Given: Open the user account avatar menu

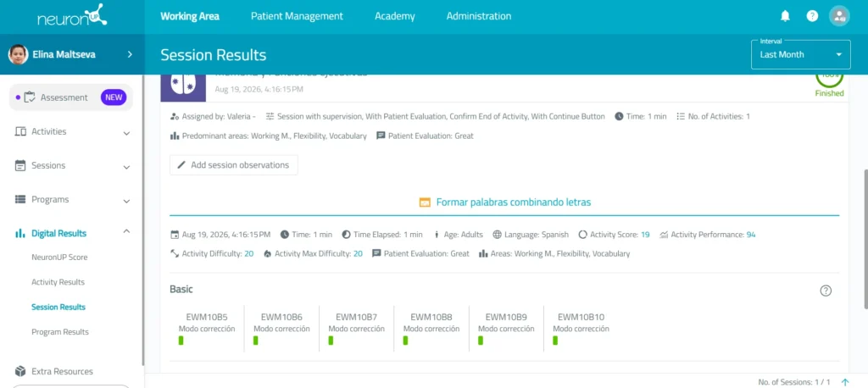Looking at the screenshot, I should point(839,16).
